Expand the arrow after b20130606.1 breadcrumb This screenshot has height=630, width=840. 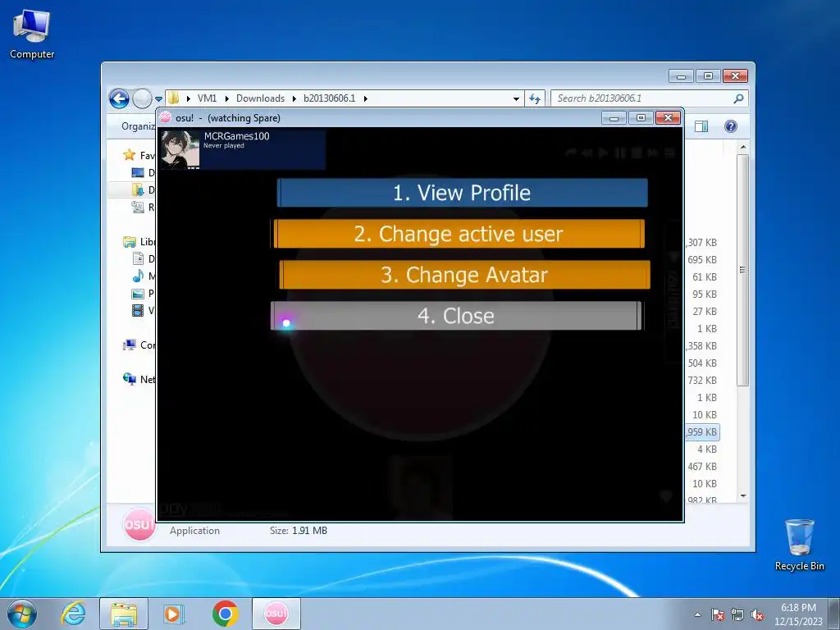click(365, 98)
